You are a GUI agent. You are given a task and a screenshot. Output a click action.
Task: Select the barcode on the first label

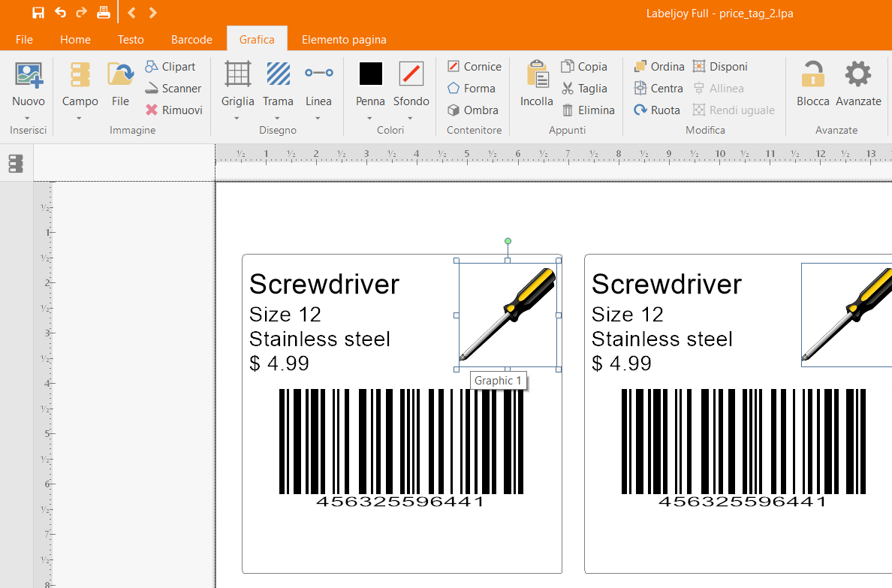pos(401,448)
